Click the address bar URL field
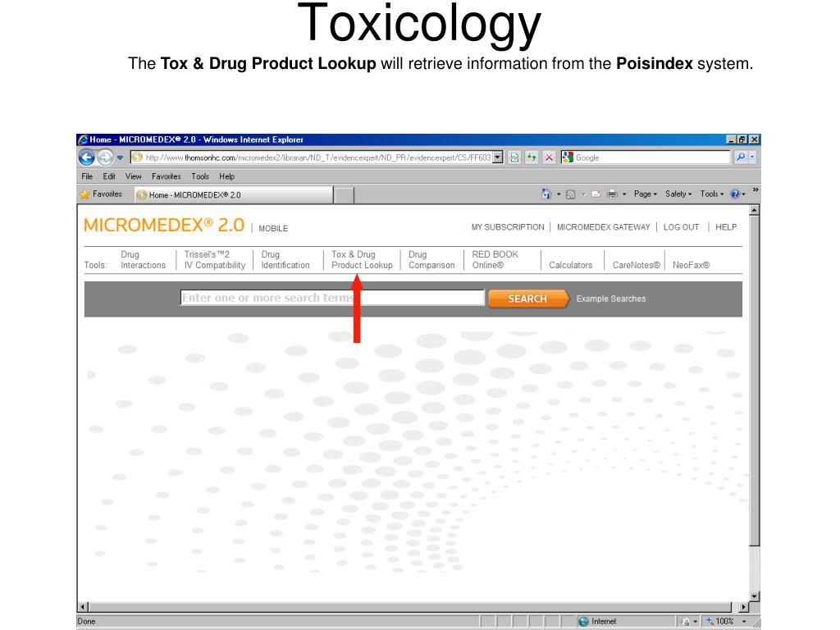840x630 pixels. click(x=312, y=157)
